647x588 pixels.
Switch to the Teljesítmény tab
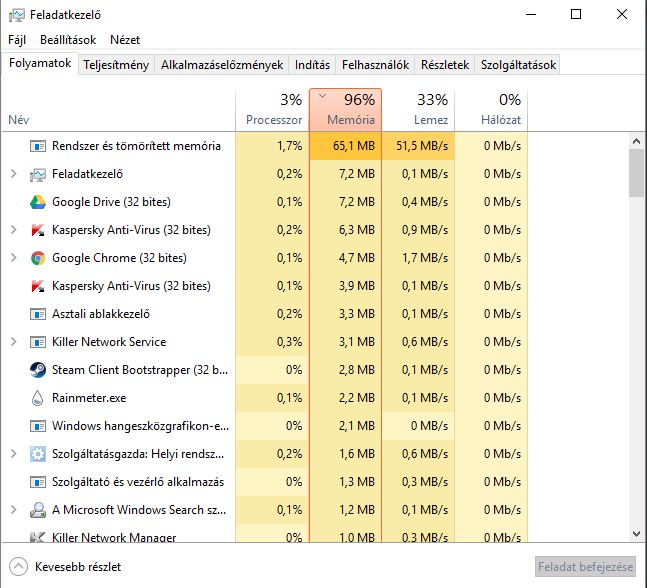pyautogui.click(x=116, y=65)
